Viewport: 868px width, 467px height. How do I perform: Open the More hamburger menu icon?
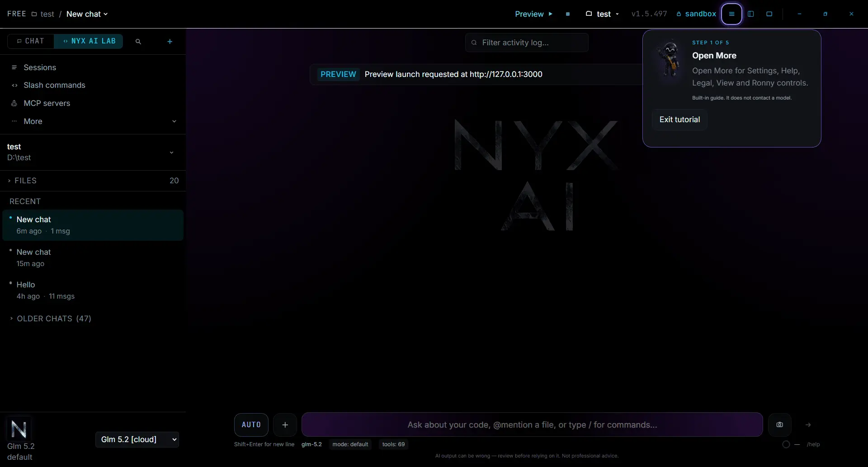731,14
